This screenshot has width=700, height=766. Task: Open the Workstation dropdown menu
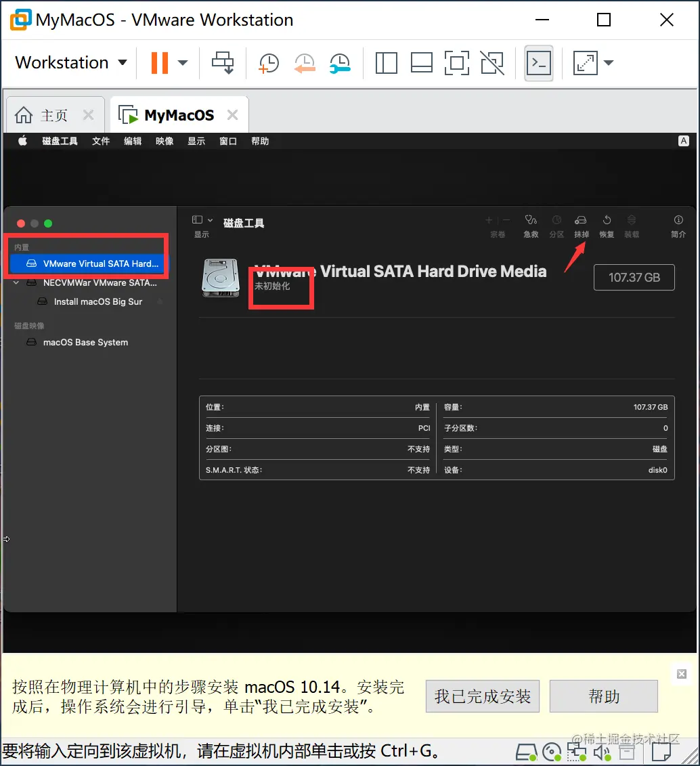[x=71, y=62]
